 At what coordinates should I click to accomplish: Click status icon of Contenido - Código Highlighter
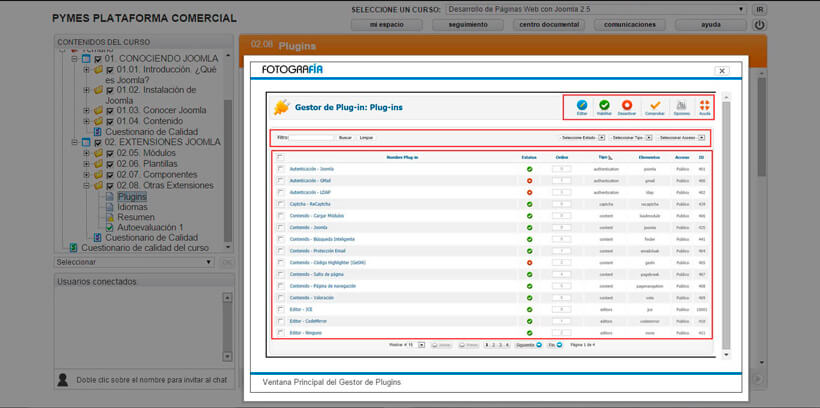(x=529, y=262)
